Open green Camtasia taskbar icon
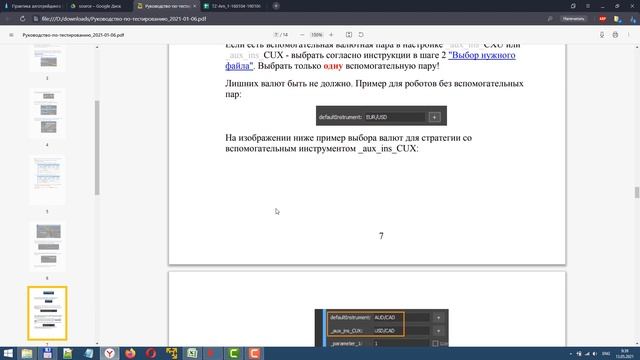This screenshot has width=640, height=360. coord(233,353)
